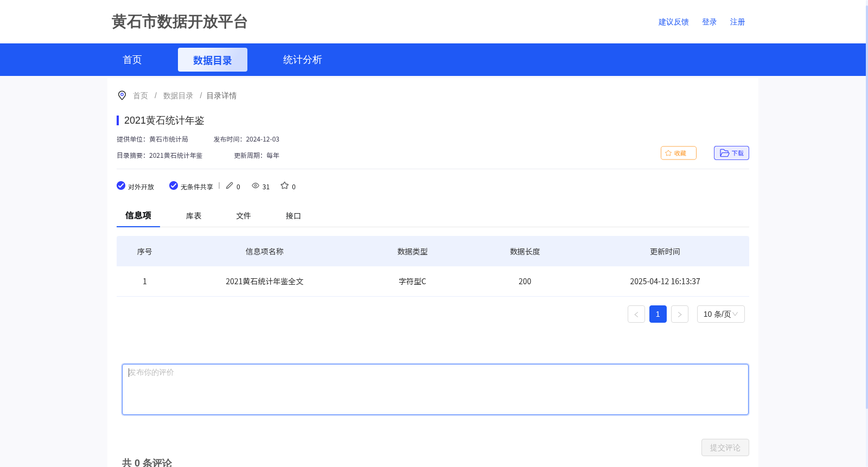
Task: Select 数据目录 navigation item
Action: click(x=213, y=60)
